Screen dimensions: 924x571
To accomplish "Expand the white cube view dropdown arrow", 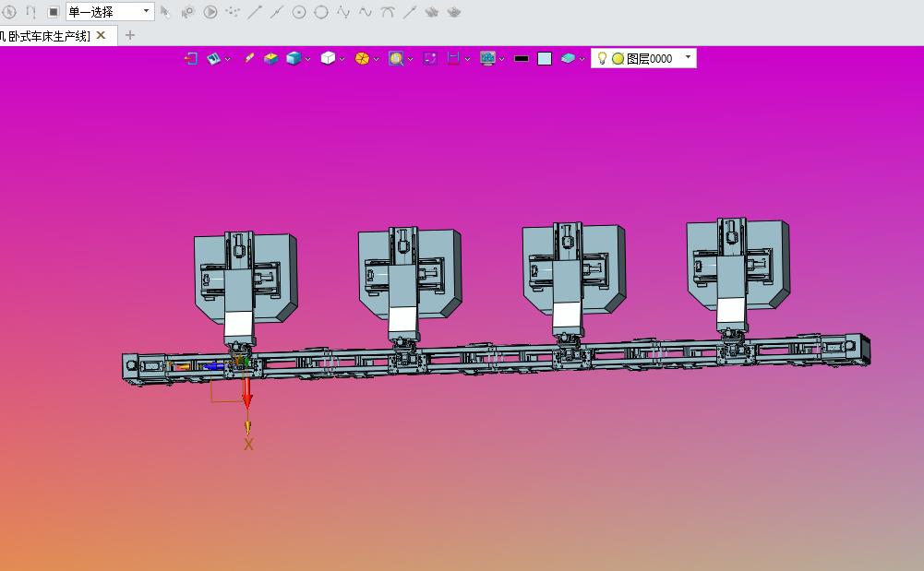I will pyautogui.click(x=342, y=59).
